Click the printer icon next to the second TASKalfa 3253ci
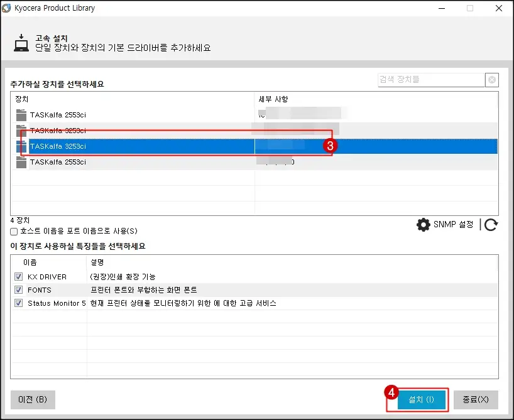The height and width of the screenshot is (420, 514). (21, 130)
